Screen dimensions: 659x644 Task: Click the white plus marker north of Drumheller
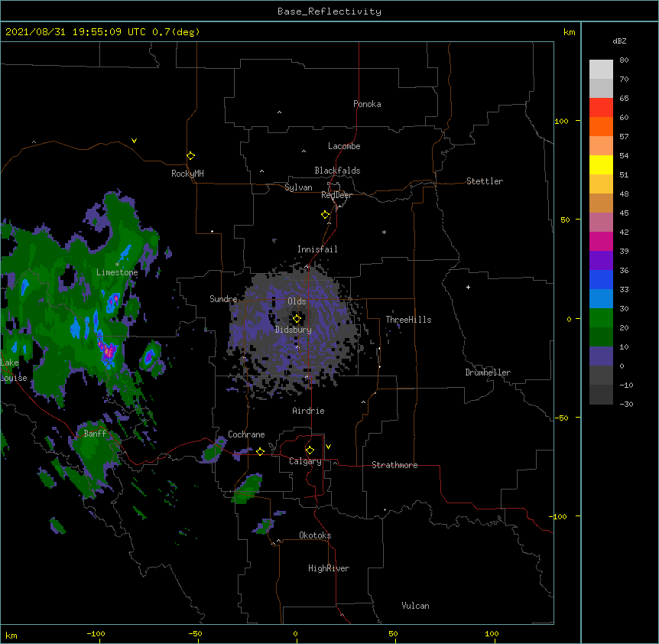[x=468, y=287]
